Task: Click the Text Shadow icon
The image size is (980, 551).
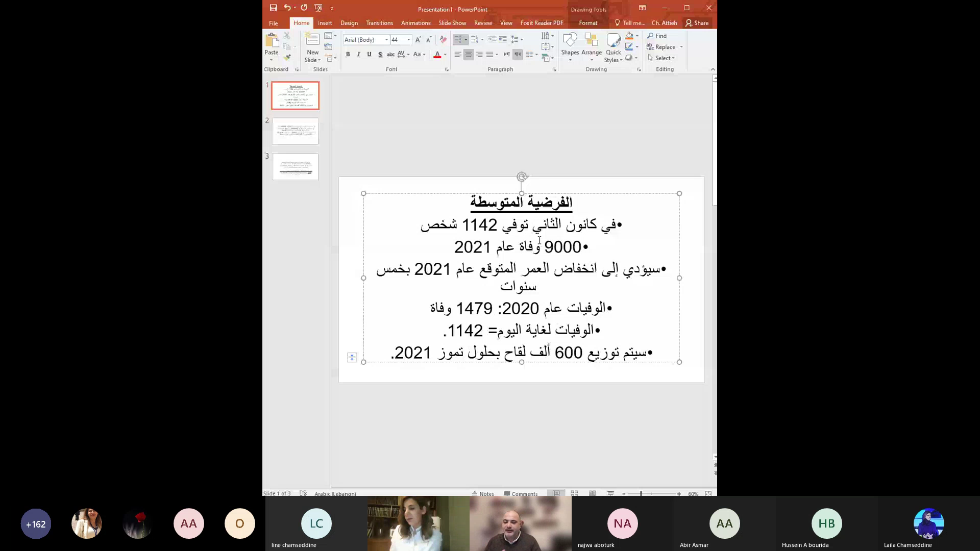Action: [380, 55]
